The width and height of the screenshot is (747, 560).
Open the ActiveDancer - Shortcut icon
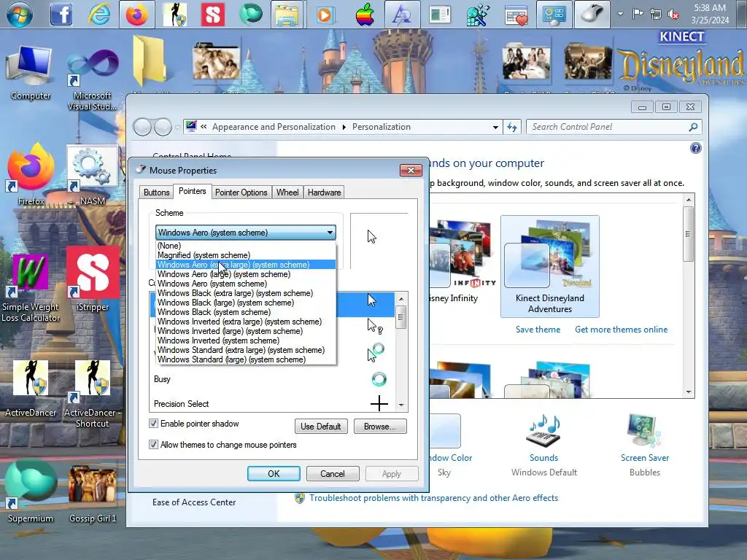(92, 394)
